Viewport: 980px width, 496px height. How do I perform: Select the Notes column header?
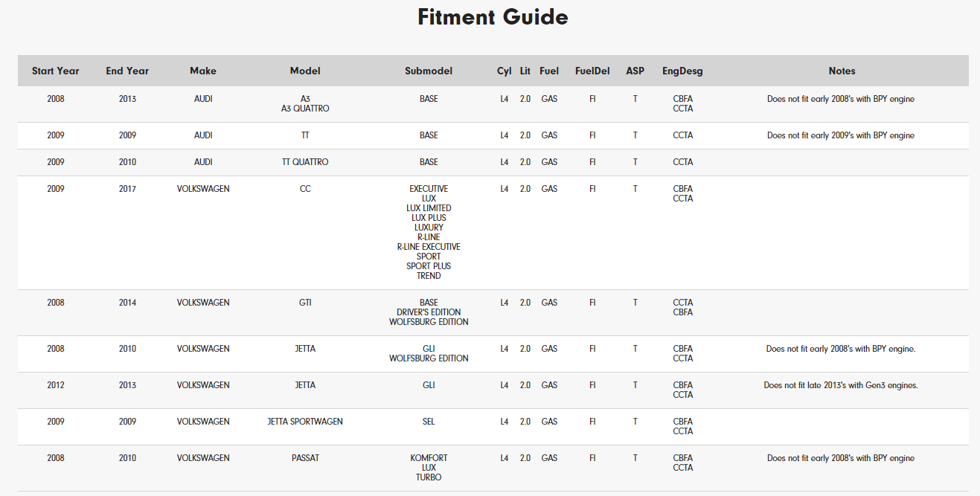(842, 71)
